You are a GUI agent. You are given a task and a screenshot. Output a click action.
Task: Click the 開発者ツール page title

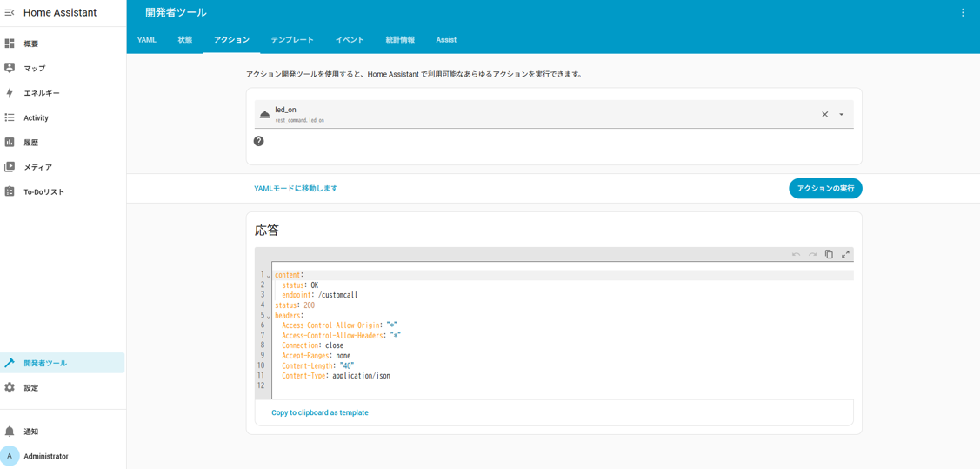(176, 12)
